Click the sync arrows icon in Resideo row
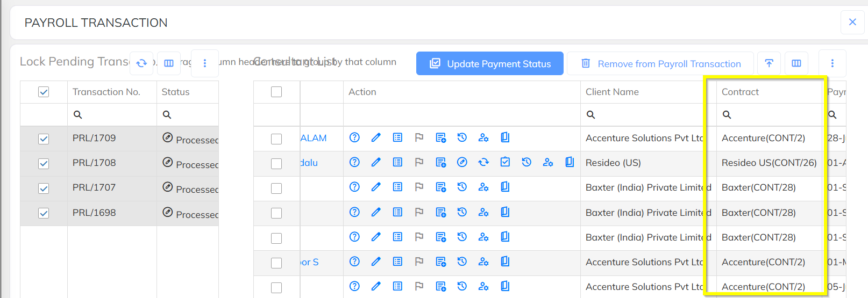The image size is (868, 298). pyautogui.click(x=483, y=162)
